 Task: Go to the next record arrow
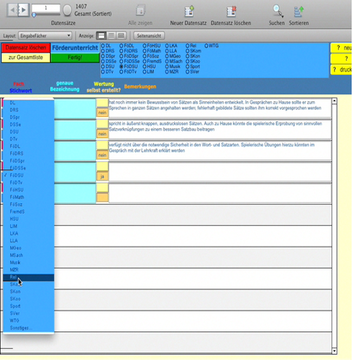23,10
